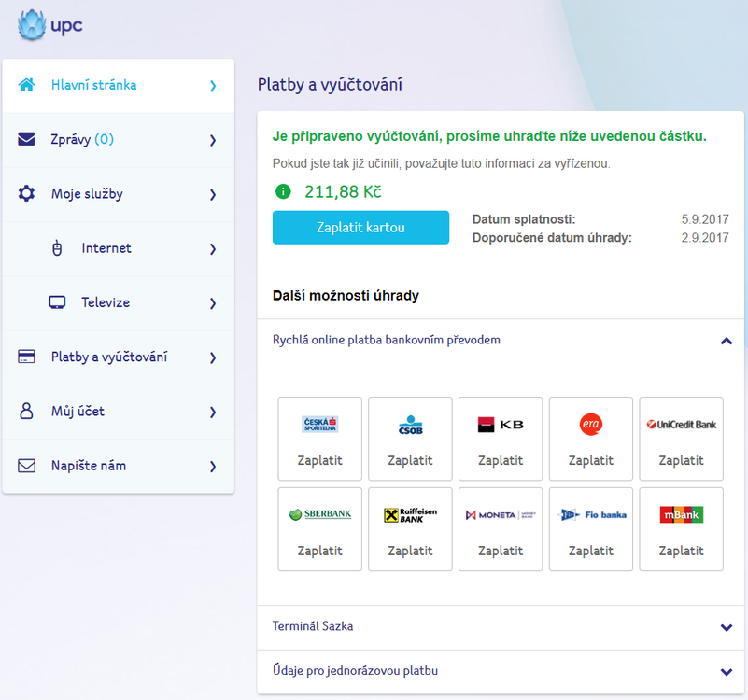
Task: Click Zaplatit under Fio banka
Action: click(590, 551)
